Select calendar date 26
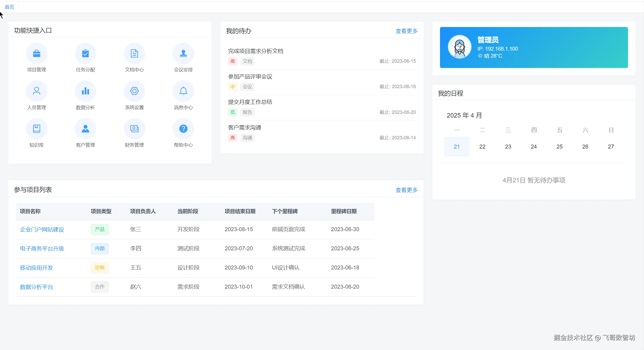 coord(585,147)
